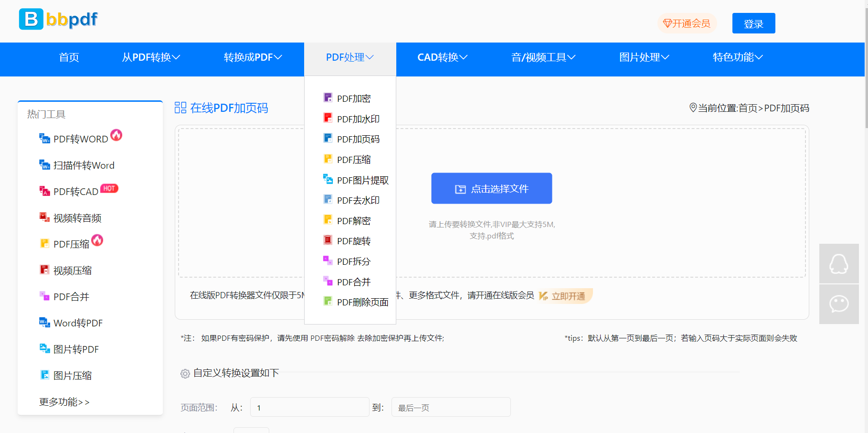Click the PDF加密 icon in dropdown
This screenshot has width=868, height=433.
pos(328,97)
